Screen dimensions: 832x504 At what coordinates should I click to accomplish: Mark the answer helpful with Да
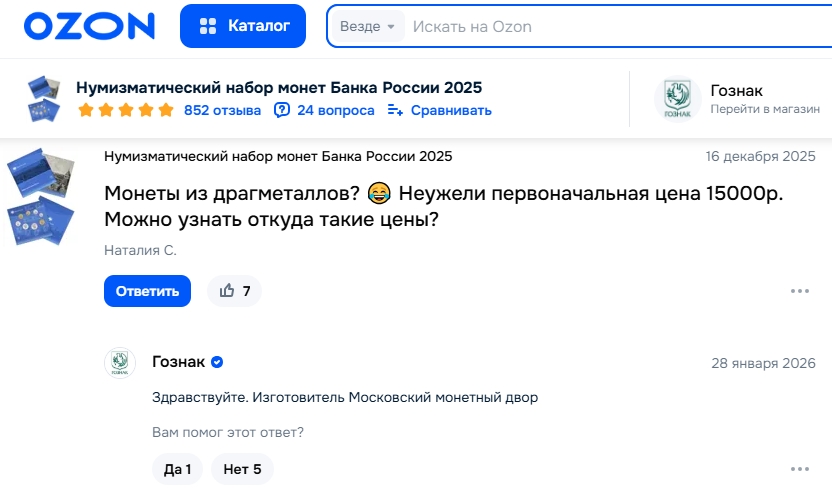(x=177, y=469)
